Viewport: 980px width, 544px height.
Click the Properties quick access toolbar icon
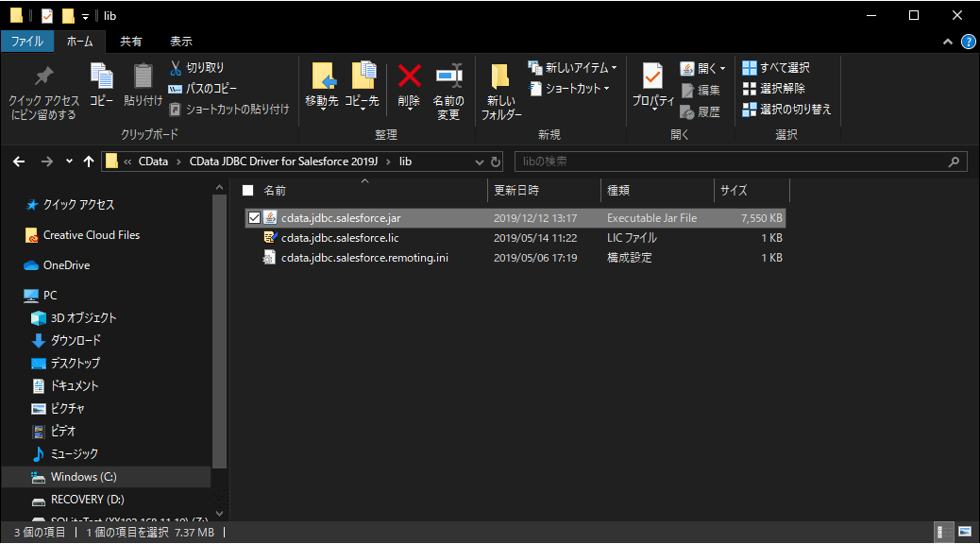tap(47, 16)
